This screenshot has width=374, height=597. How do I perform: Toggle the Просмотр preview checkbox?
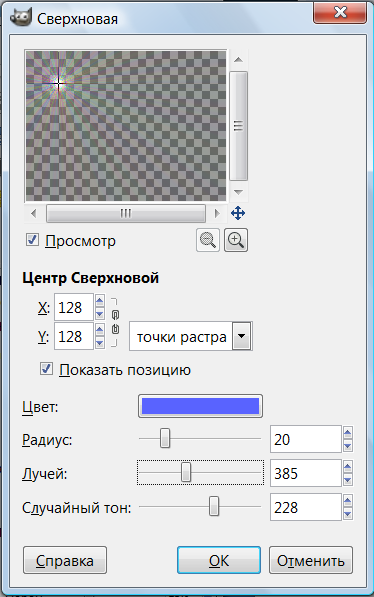point(32,240)
